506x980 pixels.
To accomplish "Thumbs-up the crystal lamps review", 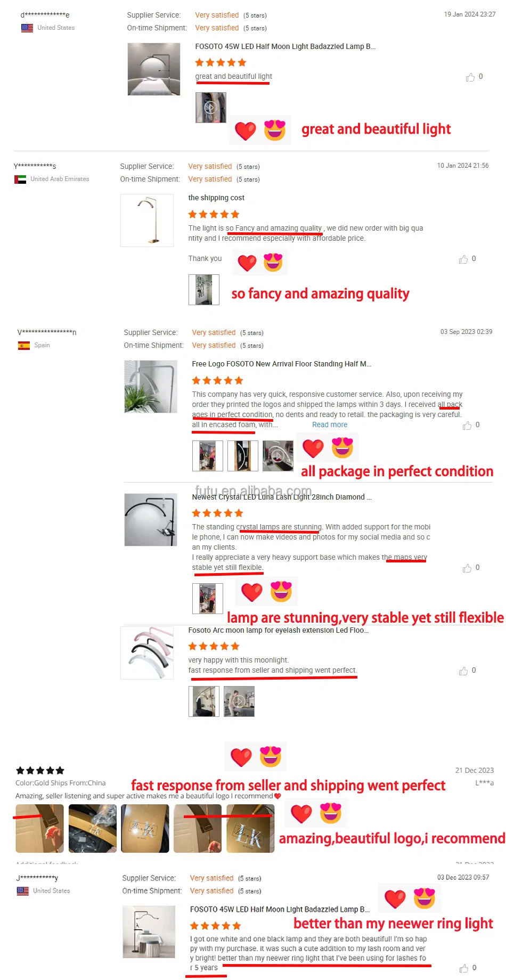I will (467, 568).
